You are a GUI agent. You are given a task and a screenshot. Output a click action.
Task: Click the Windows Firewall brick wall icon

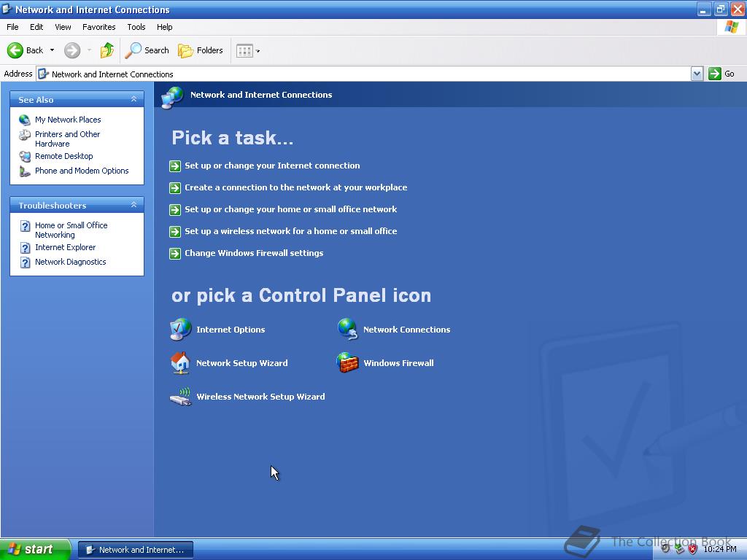click(347, 363)
